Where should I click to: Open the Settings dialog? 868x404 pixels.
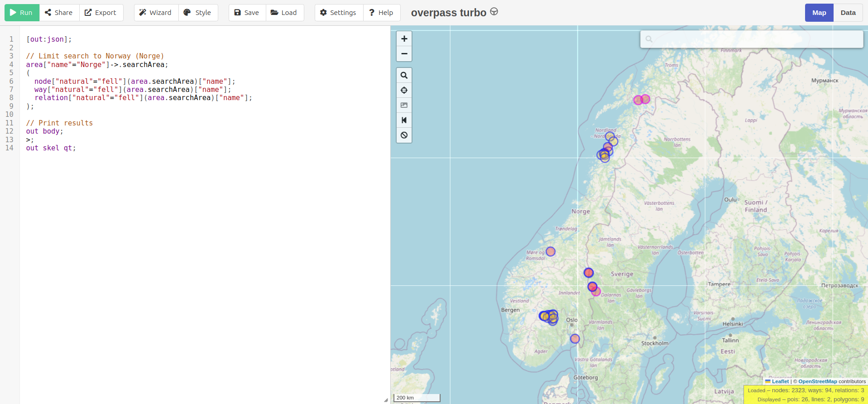click(x=338, y=13)
